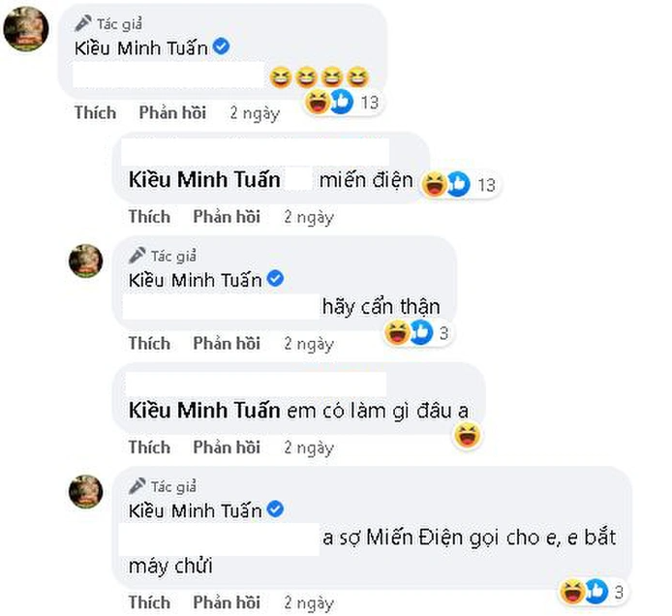
Task: Click the verified badge in the last comment
Action: point(275,508)
